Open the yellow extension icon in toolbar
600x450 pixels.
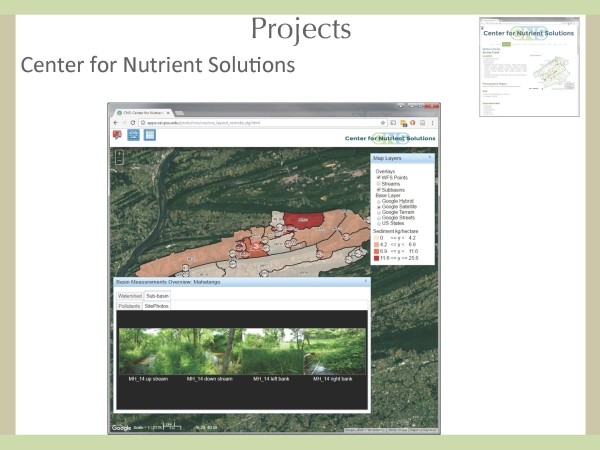point(403,123)
